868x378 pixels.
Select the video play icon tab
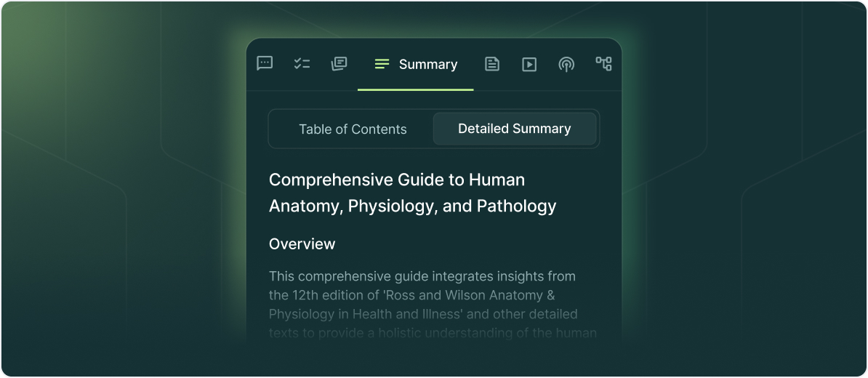[x=529, y=64]
